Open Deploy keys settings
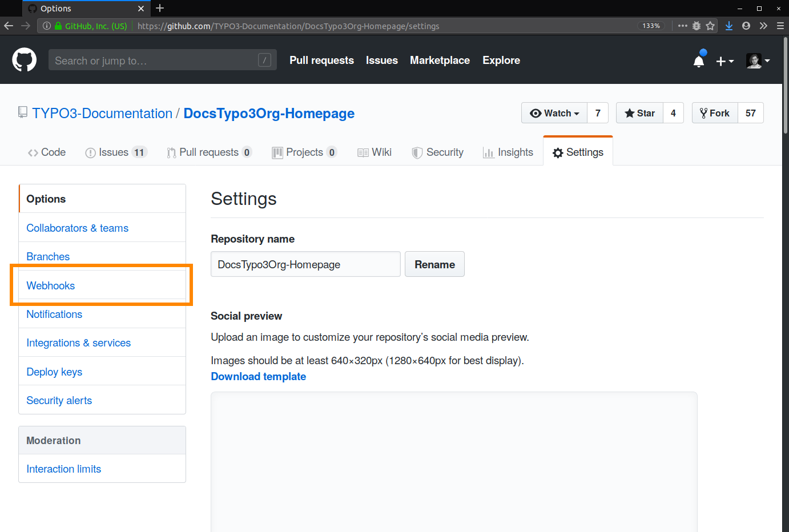The height and width of the screenshot is (532, 789). click(x=102, y=372)
